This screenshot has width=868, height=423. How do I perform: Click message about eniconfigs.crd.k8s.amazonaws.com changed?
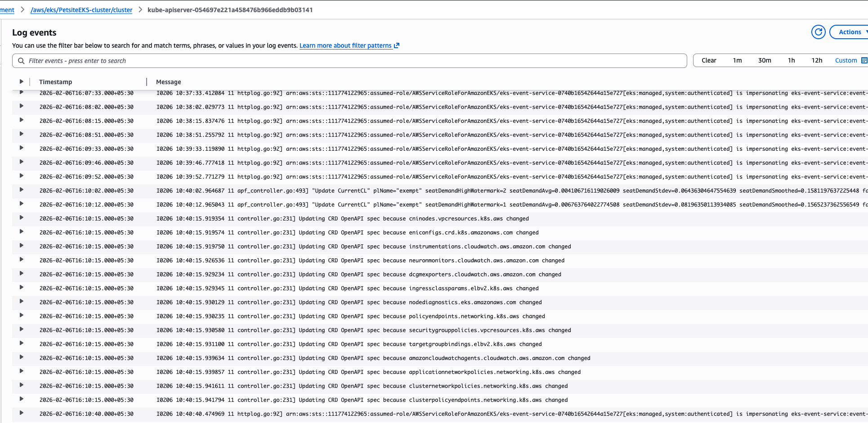(347, 233)
